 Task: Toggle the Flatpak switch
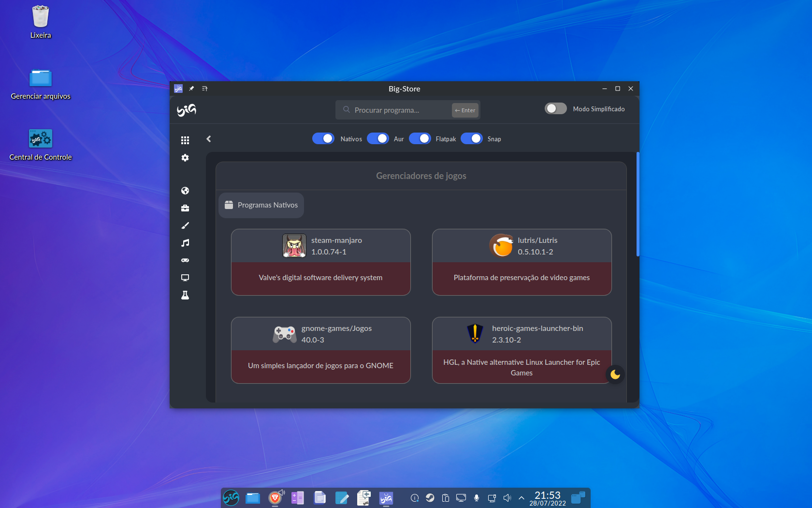(x=420, y=138)
